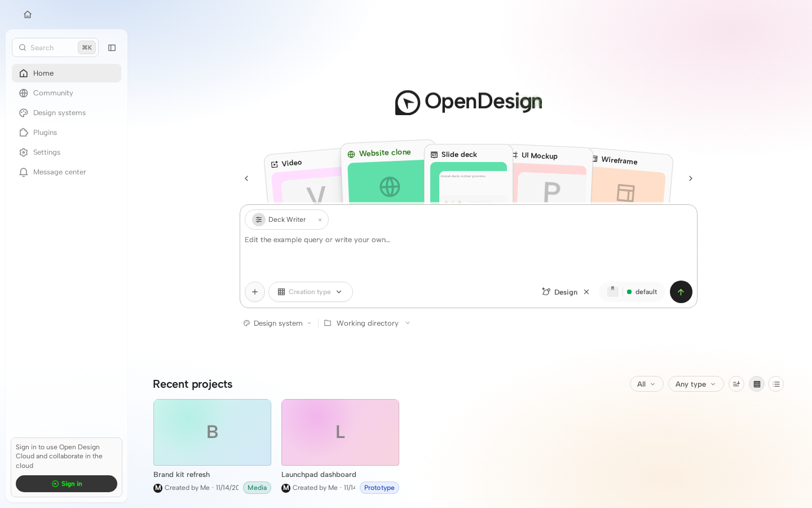The image size is (812, 508).
Task: Click the home icon in the top bar
Action: [x=28, y=15]
